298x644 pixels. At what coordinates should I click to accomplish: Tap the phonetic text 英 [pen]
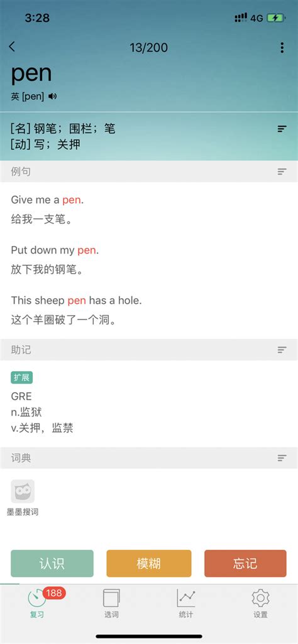27,97
